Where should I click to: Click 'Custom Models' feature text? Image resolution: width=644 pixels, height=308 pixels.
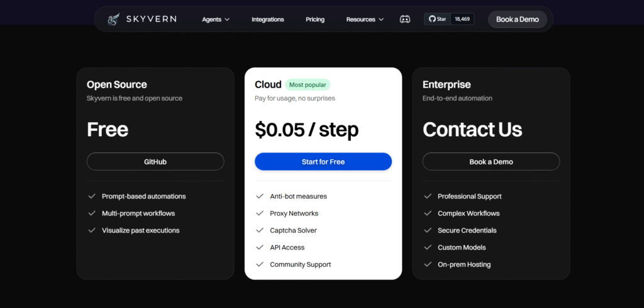pos(462,248)
